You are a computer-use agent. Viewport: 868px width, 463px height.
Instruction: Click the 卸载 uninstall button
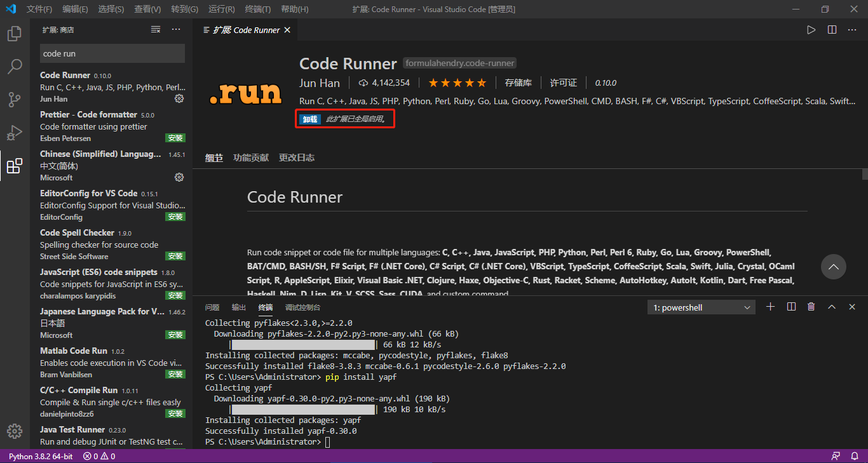310,119
